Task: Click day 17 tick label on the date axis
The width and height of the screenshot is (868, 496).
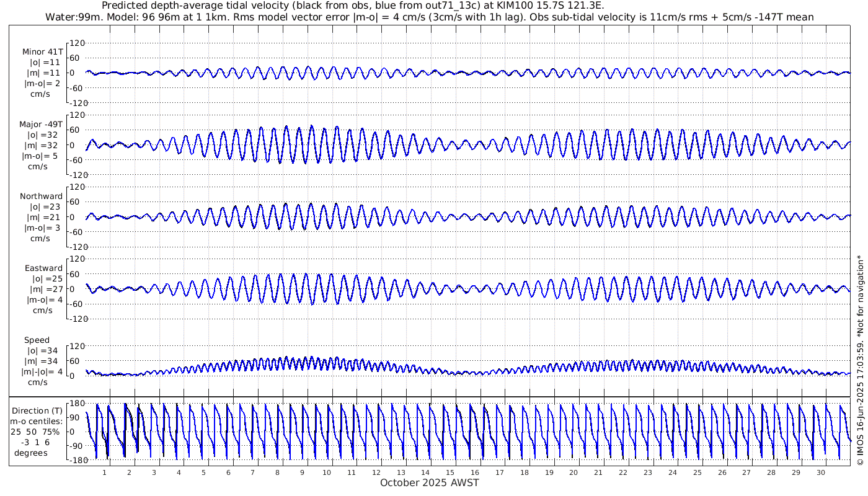Action: point(500,472)
